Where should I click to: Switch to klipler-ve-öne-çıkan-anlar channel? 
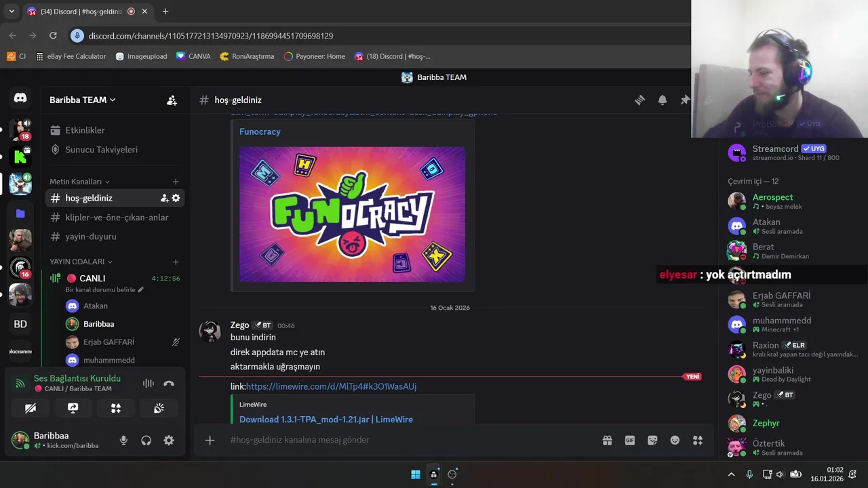[115, 218]
